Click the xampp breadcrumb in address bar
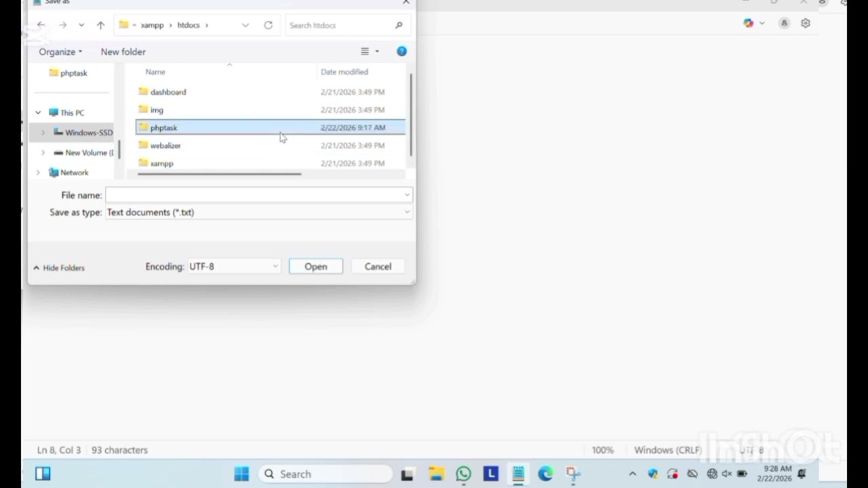The width and height of the screenshot is (868, 488). 152,25
